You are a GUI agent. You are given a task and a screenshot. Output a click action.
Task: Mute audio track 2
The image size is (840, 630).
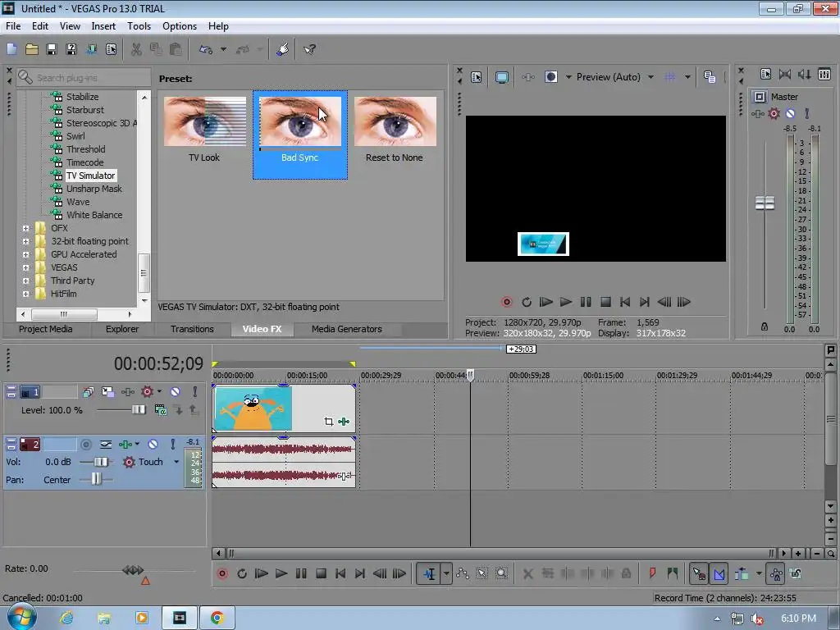pyautogui.click(x=153, y=444)
